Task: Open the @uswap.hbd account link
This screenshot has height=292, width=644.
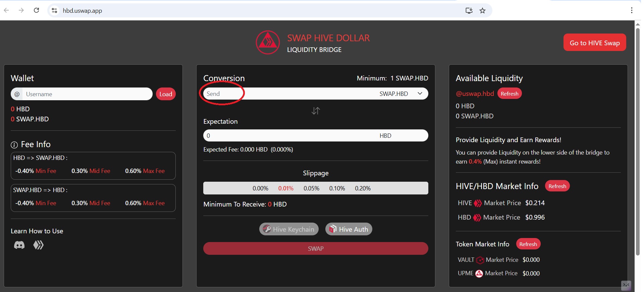Action: 475,94
